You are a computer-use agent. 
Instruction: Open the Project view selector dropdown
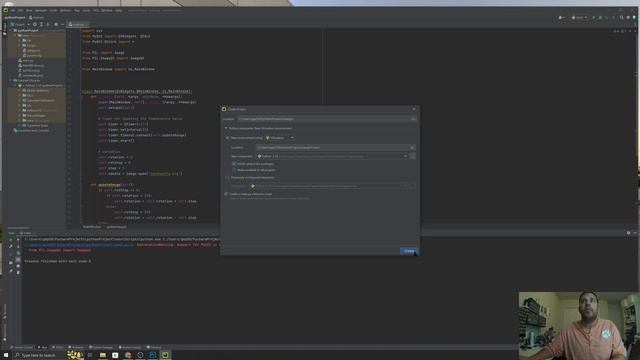point(20,24)
